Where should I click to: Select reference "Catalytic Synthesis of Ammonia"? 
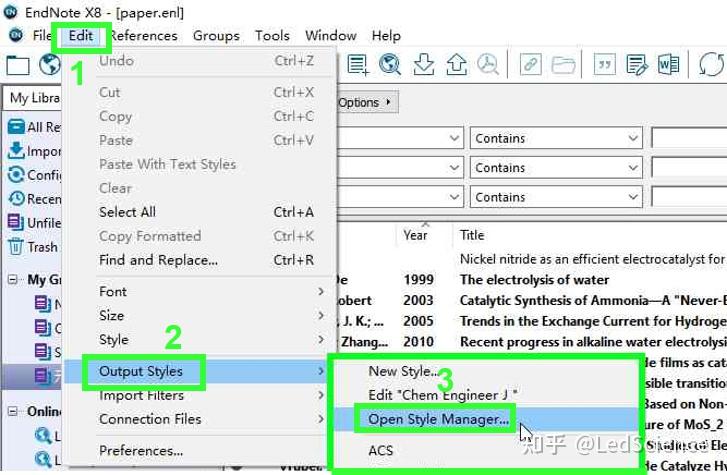coord(592,301)
